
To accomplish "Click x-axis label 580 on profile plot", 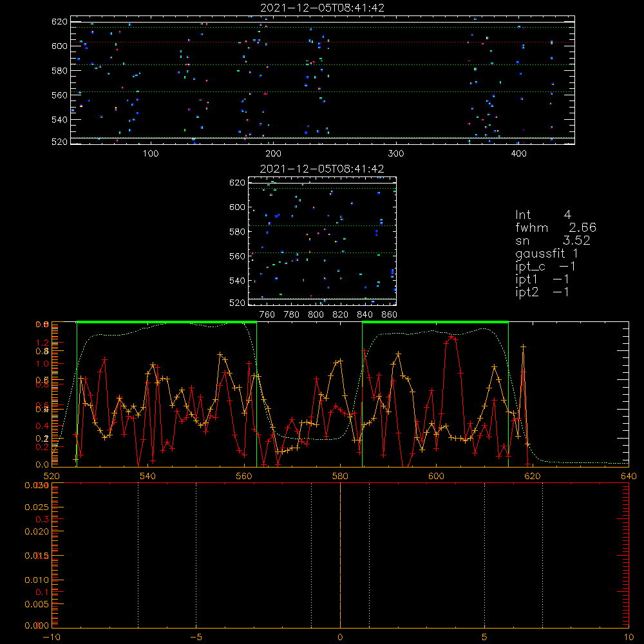I will point(340,477).
